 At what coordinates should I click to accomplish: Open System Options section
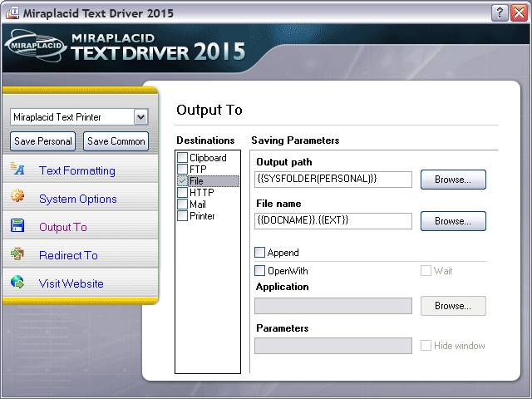point(77,199)
